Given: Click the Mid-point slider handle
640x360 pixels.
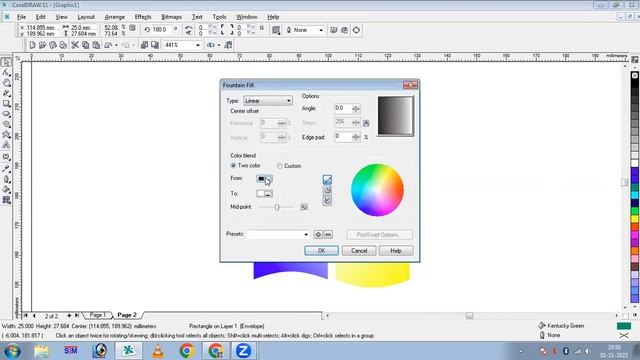Looking at the screenshot, I should tap(277, 207).
